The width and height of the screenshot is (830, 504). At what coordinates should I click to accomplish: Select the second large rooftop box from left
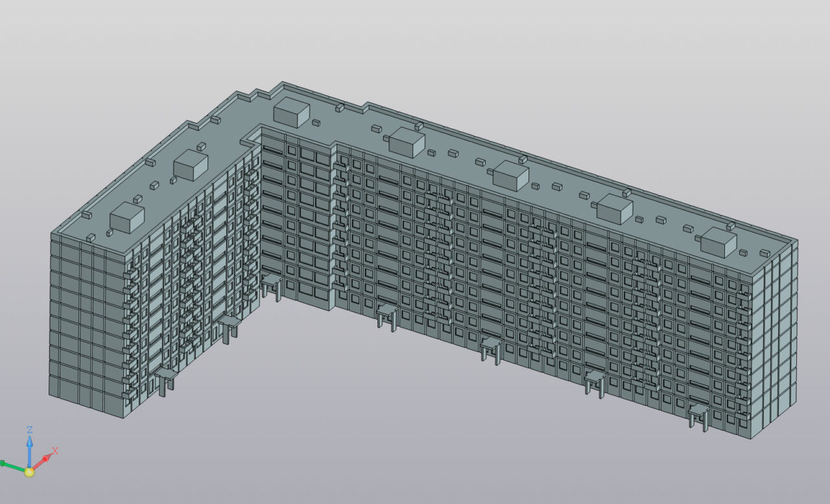click(x=191, y=165)
